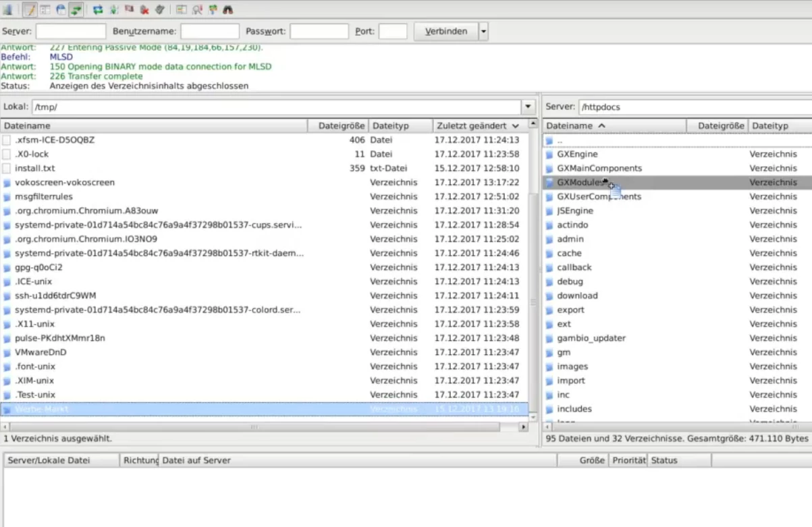Select the highlighted Werbe-Markt local folder

point(265,409)
